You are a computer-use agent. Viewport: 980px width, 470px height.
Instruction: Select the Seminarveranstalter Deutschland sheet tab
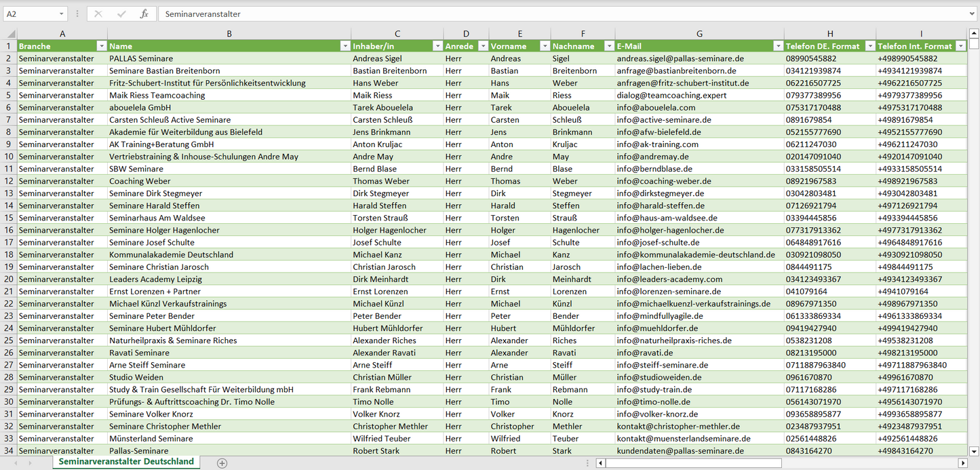tap(126, 462)
